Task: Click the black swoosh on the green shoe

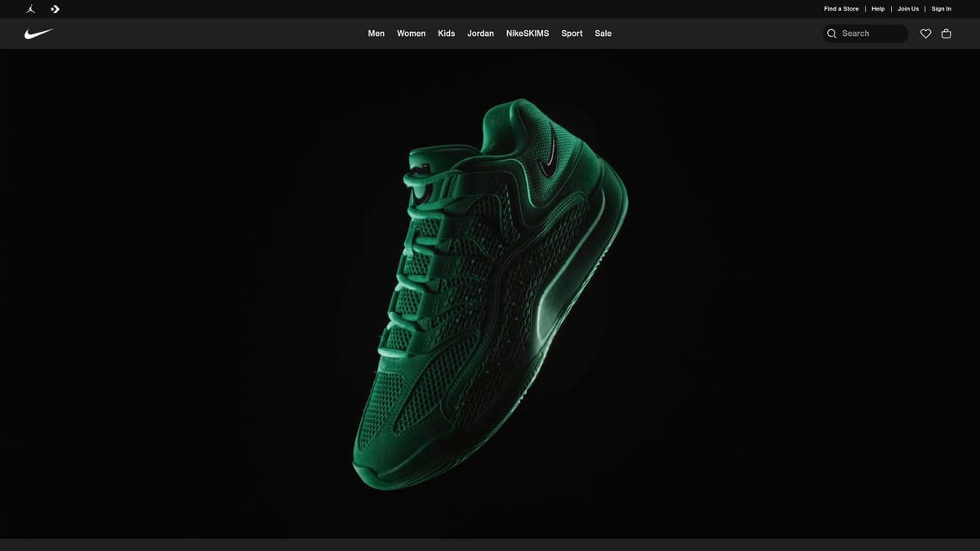Action: [x=552, y=151]
